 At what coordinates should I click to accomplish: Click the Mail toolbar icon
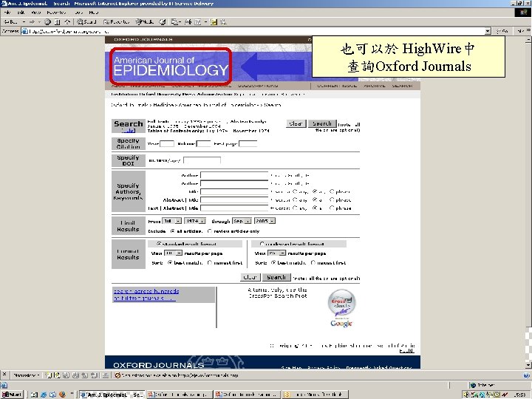(x=174, y=22)
